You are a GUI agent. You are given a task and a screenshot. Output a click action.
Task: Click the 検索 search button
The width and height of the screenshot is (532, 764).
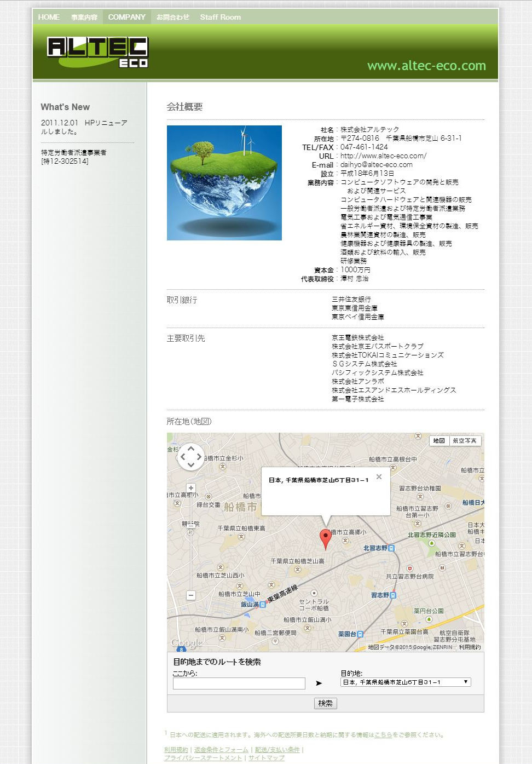(x=326, y=703)
